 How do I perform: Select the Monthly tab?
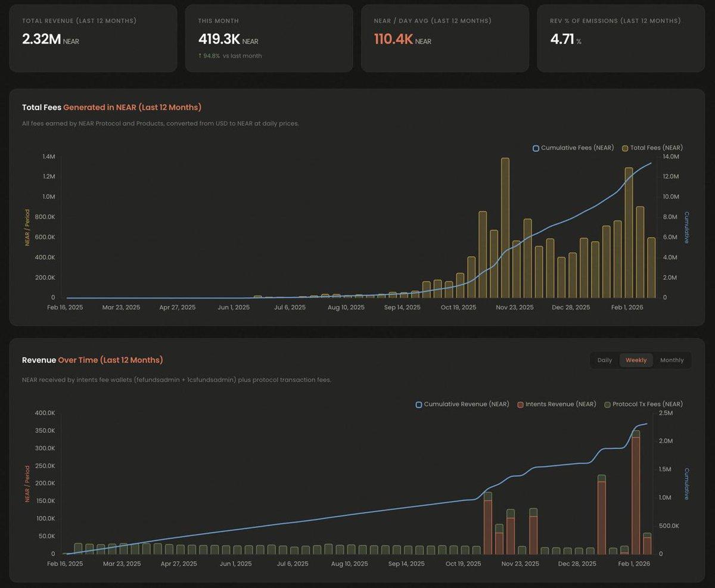[672, 360]
